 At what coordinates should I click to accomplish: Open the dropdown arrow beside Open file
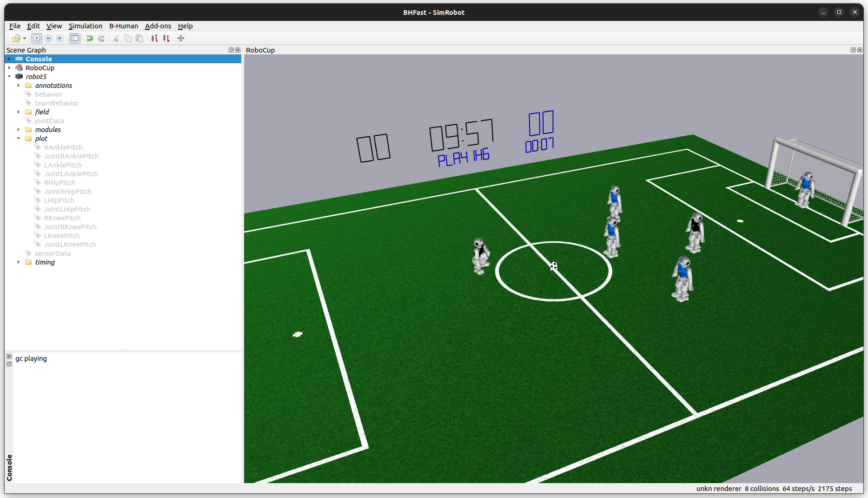tap(25, 39)
